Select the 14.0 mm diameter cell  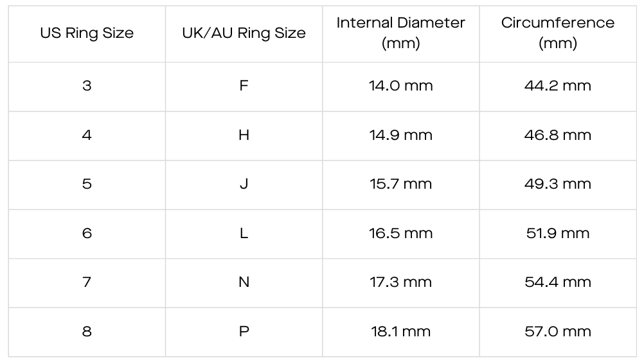[x=400, y=86]
